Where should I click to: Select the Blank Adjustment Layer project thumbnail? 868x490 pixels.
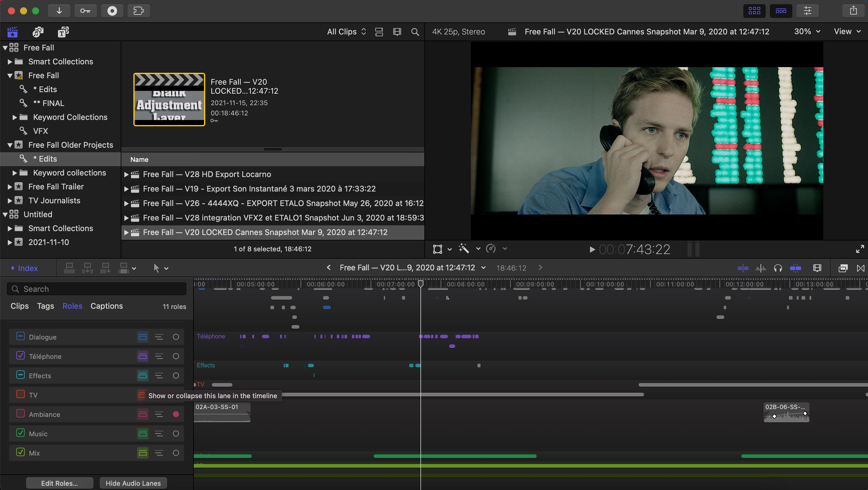pos(169,99)
